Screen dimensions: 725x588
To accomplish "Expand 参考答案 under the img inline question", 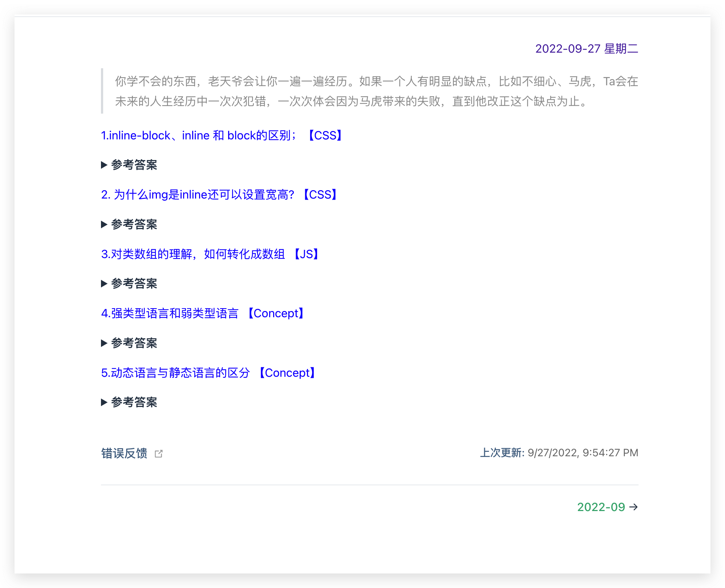I will (x=134, y=224).
